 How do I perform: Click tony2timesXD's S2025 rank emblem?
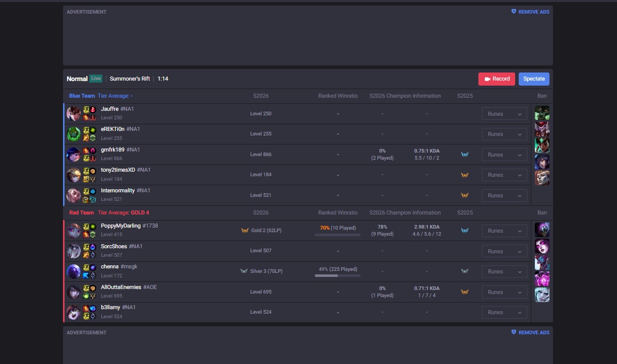(x=465, y=175)
